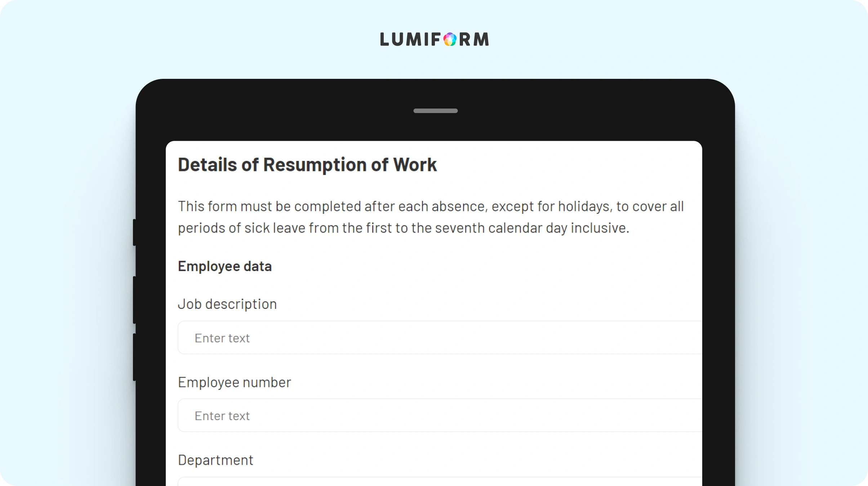Click the word 'LUMIF' in the logo
Viewport: 868px width, 486px height.
point(410,39)
